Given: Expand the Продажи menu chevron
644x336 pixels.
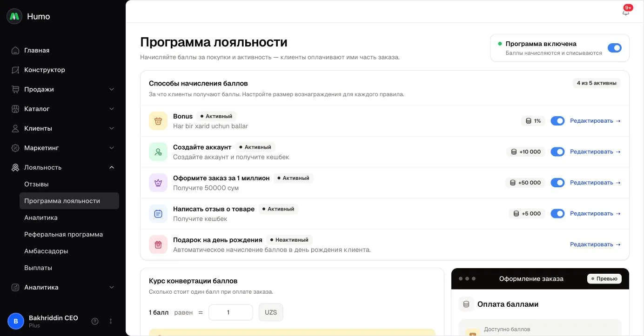Looking at the screenshot, I should pos(112,89).
